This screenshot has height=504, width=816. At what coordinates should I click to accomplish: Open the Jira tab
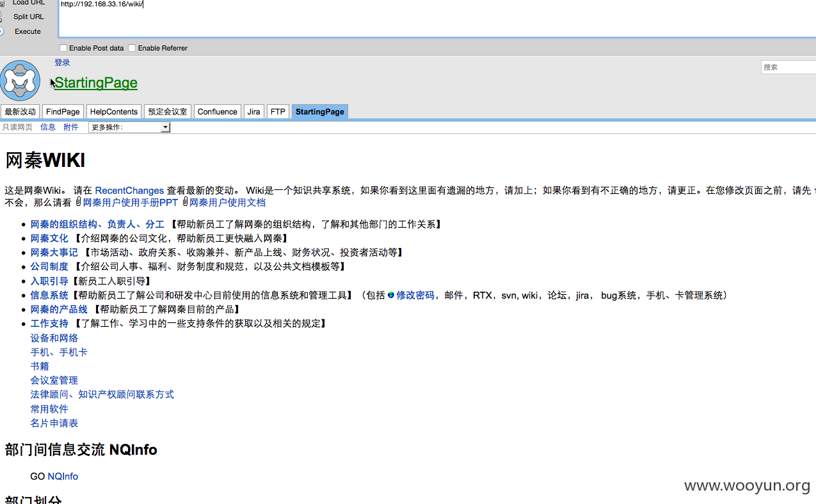[x=254, y=111]
